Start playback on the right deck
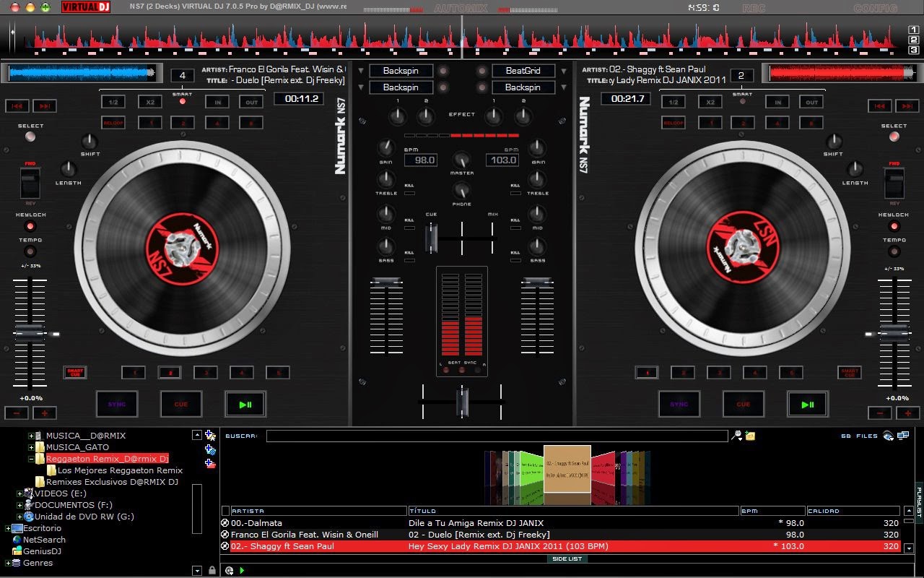 pos(808,404)
